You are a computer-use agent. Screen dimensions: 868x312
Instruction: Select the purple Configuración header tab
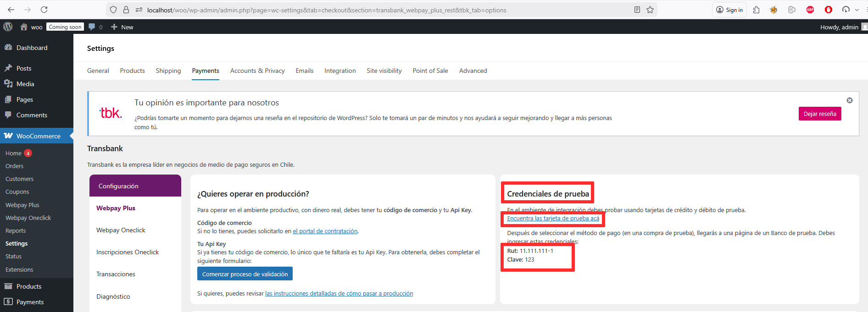[135, 186]
